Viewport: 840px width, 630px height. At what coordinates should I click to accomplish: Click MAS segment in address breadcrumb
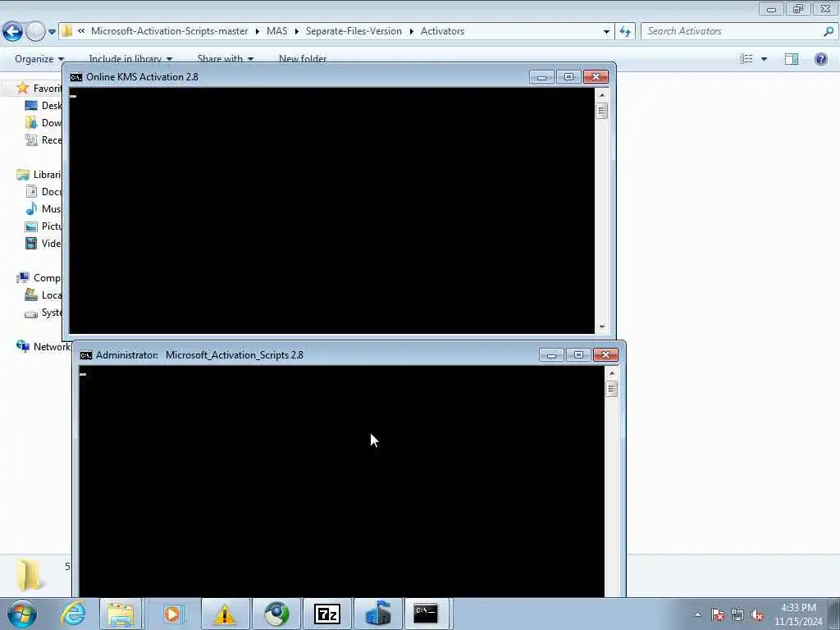tap(277, 31)
